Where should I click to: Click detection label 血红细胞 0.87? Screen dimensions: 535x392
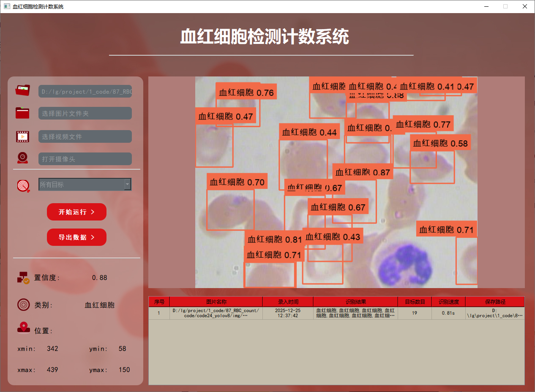click(363, 172)
